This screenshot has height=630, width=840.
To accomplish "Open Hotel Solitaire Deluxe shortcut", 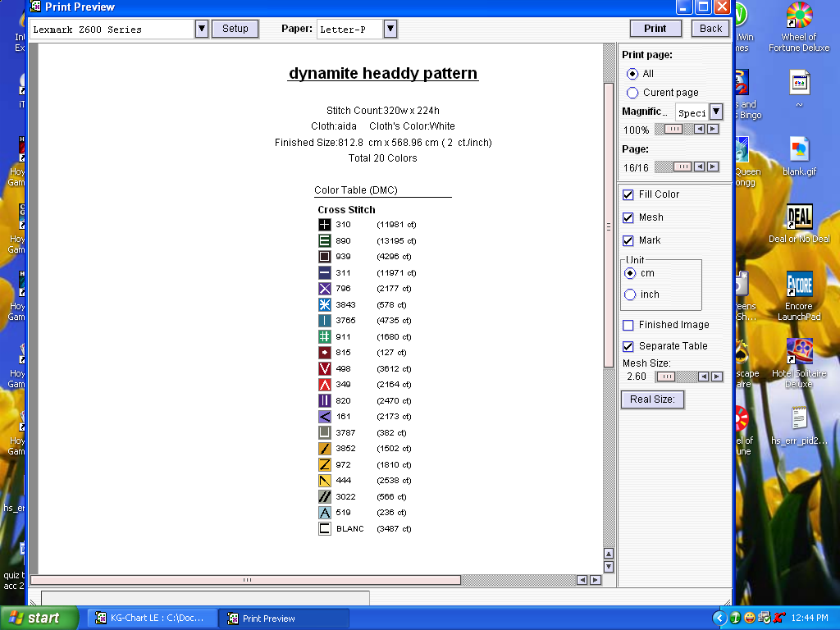I will [799, 353].
